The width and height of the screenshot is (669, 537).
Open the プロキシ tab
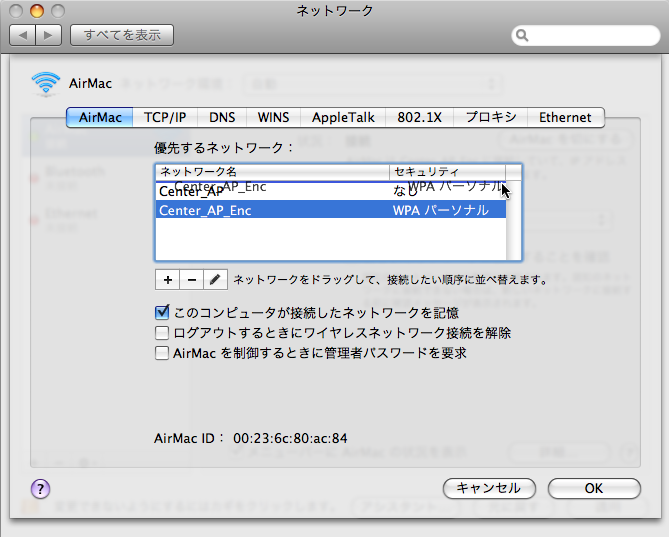[x=491, y=117]
